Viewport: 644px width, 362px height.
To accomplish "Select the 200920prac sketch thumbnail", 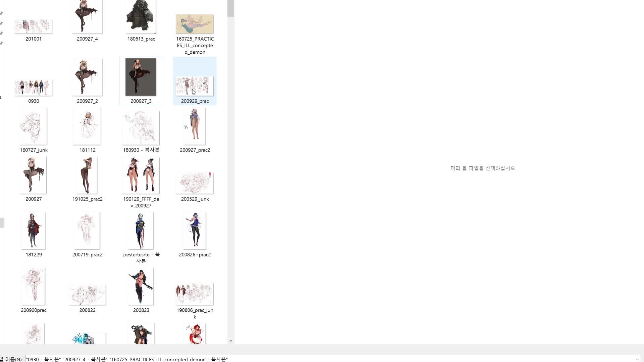I will pyautogui.click(x=33, y=287).
